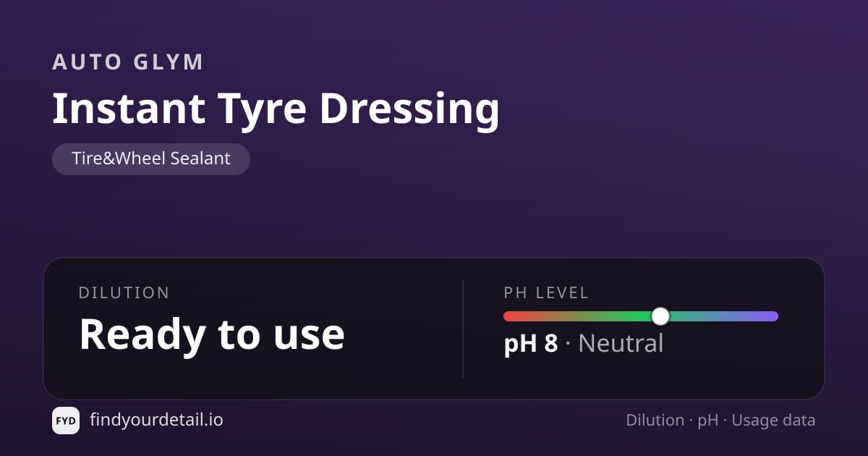Open the findyourdetail.io link
Screen dimensions: 868x456
tap(156, 420)
